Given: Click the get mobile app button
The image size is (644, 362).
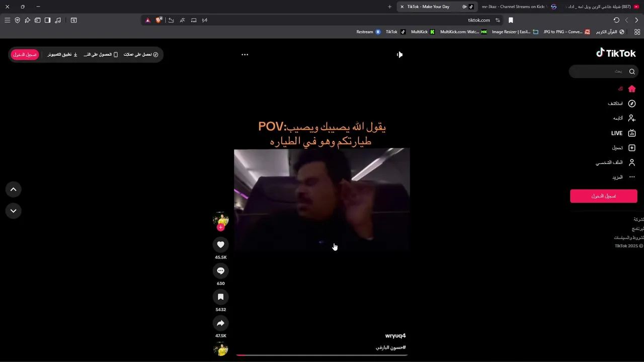Looking at the screenshot, I should 101,54.
